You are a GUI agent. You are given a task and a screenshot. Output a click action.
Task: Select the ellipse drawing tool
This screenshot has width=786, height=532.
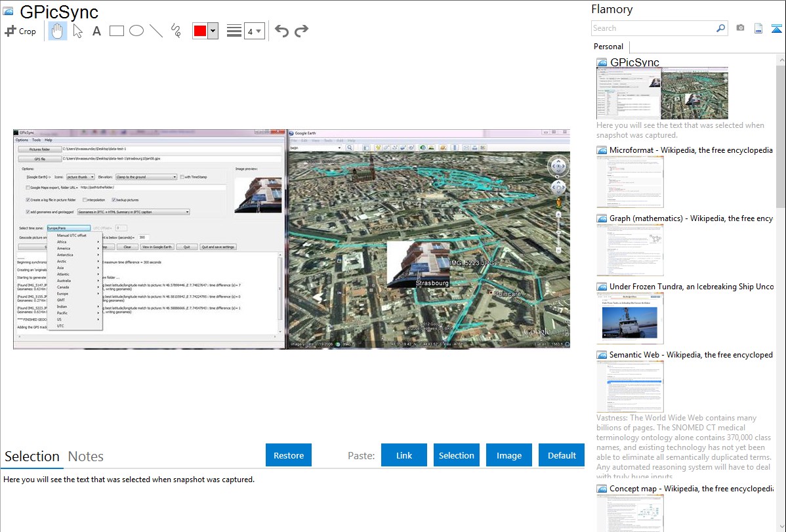(x=136, y=31)
